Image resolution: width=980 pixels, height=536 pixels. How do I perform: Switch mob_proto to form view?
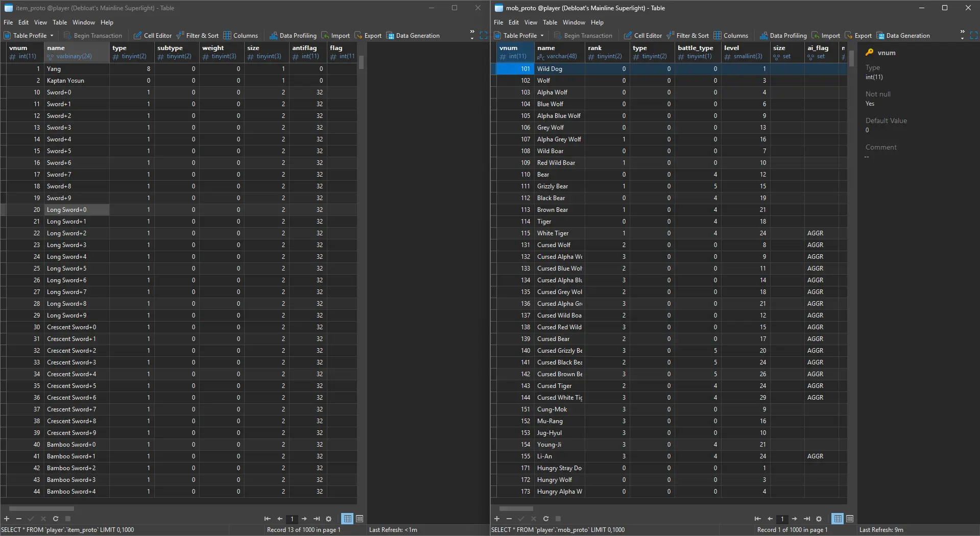tap(850, 519)
